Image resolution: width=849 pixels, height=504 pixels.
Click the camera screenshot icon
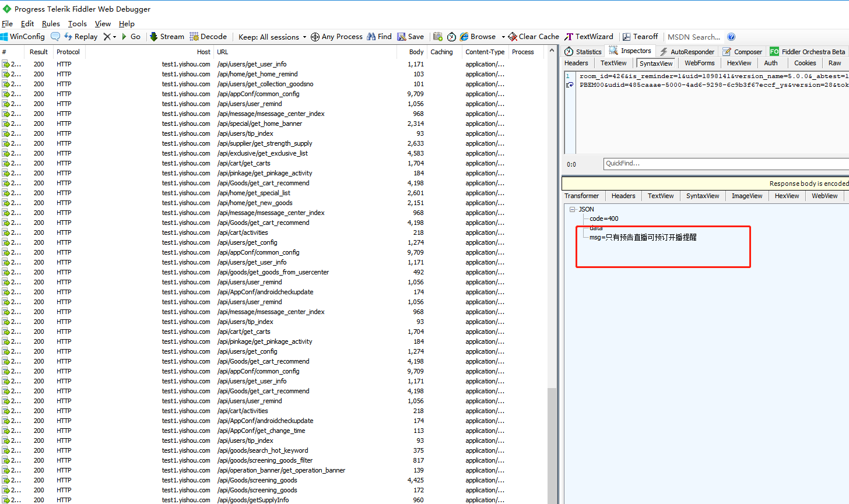pyautogui.click(x=438, y=37)
